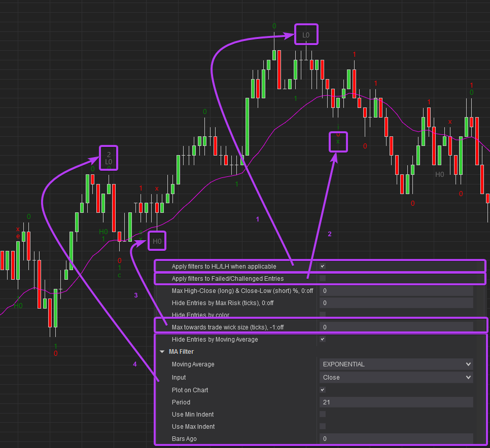This screenshot has width=490, height=448.
Task: Click the 'Input' property label
Action: pos(179,378)
